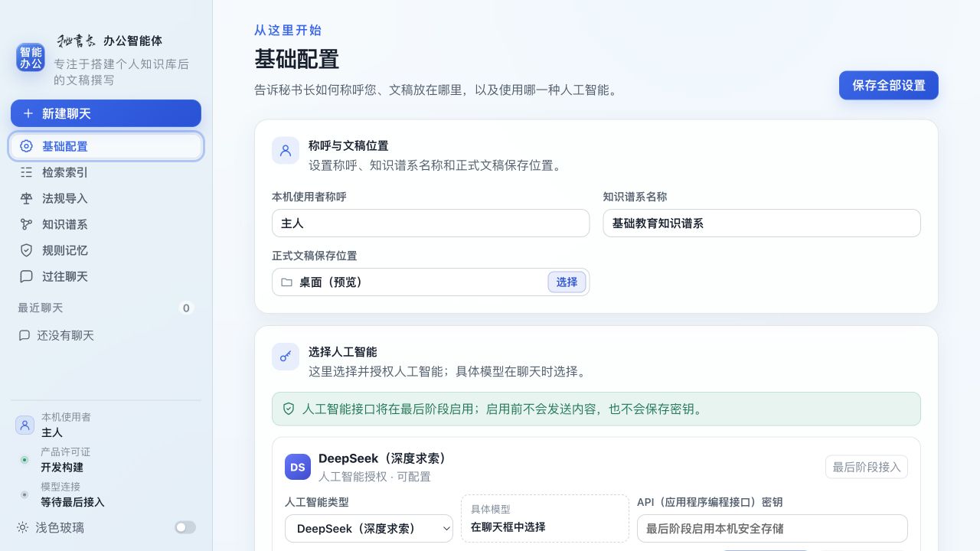Click the 选择 folder button
The image size is (980, 551).
[x=567, y=282]
